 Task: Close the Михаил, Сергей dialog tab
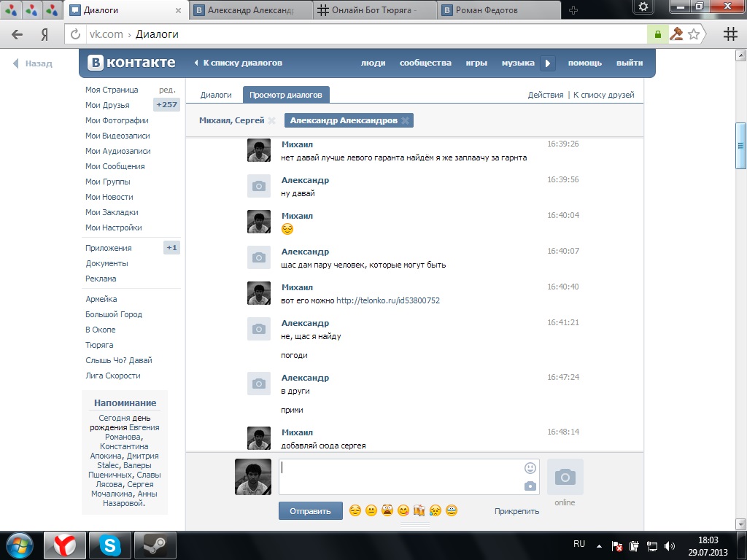(271, 120)
